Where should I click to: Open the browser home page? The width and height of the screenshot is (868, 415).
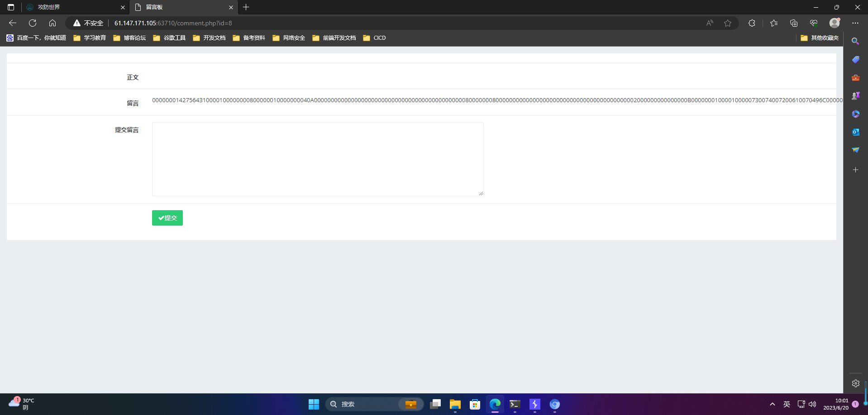(x=52, y=23)
